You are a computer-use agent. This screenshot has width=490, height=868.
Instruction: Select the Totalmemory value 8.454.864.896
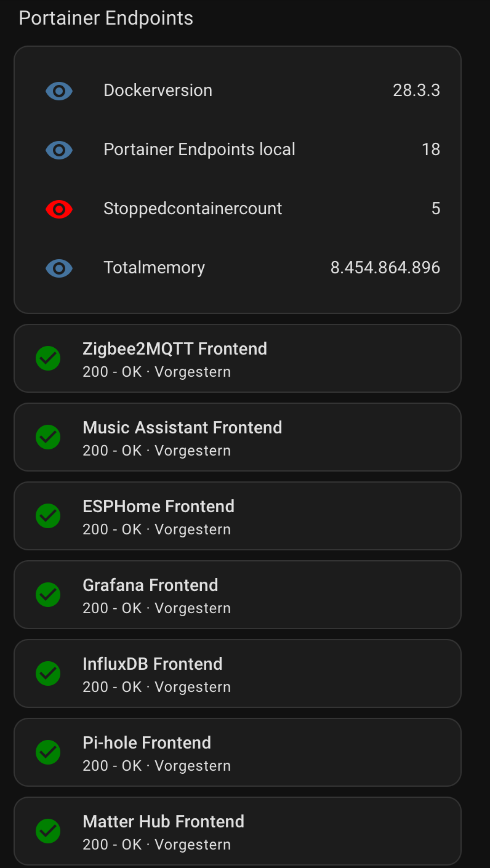(x=385, y=268)
